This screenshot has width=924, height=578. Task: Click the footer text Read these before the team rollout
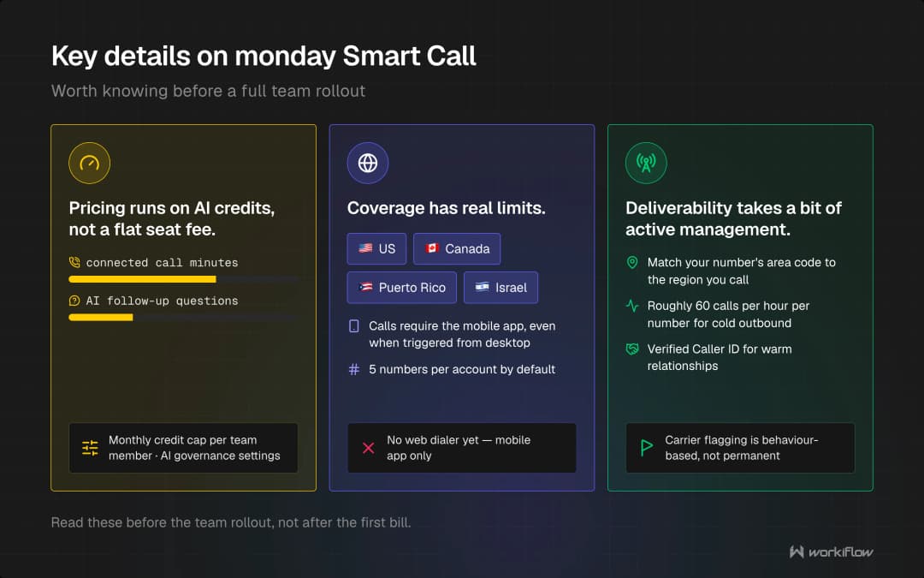(x=231, y=522)
